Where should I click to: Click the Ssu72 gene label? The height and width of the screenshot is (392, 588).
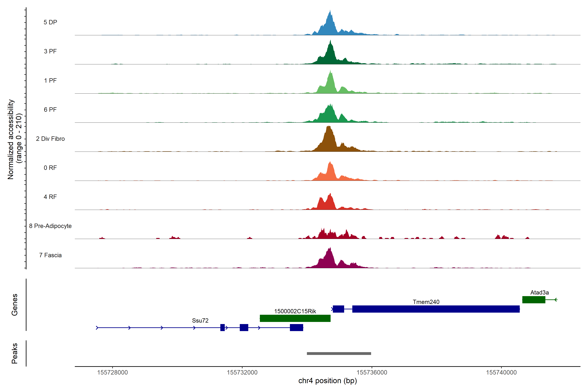coord(200,320)
